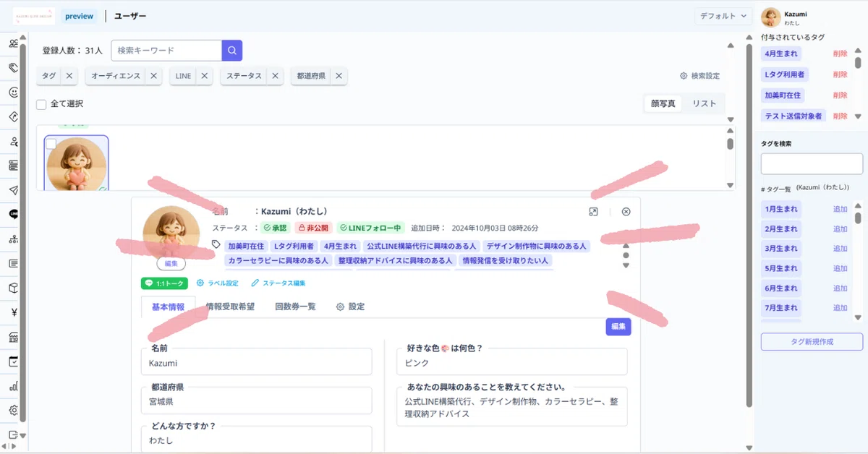
Task: Click the purple 編集 button
Action: coord(618,327)
